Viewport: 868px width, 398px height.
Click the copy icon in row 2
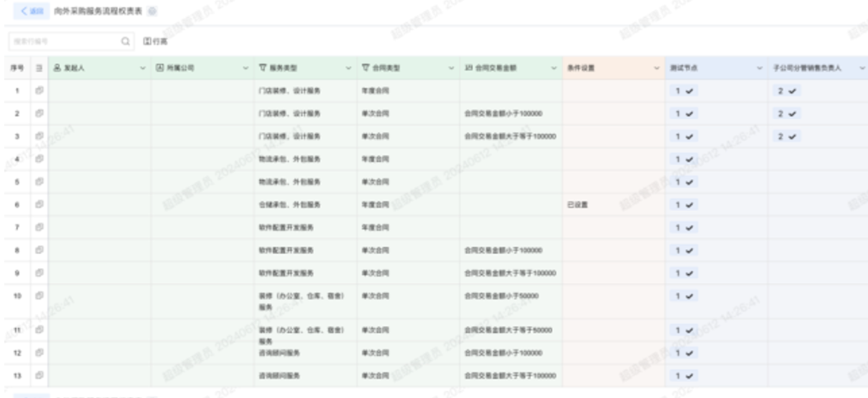40,113
